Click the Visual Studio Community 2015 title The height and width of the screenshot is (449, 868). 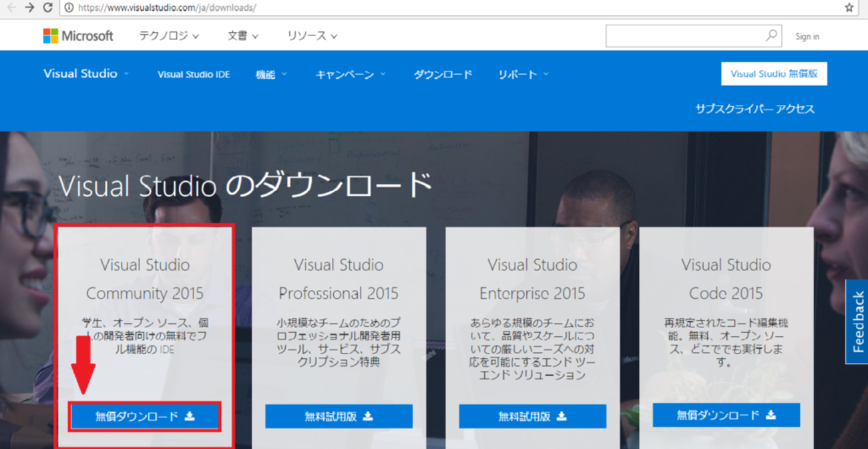pyautogui.click(x=145, y=279)
